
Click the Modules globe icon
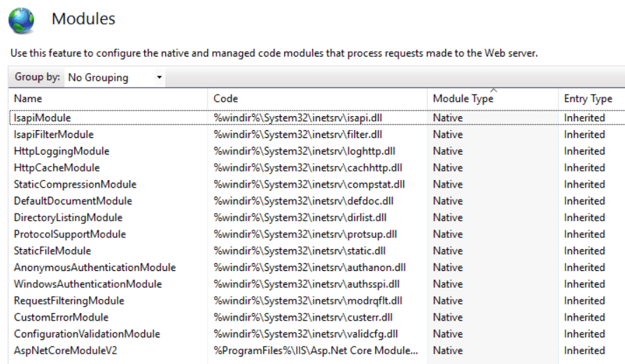pyautogui.click(x=20, y=20)
